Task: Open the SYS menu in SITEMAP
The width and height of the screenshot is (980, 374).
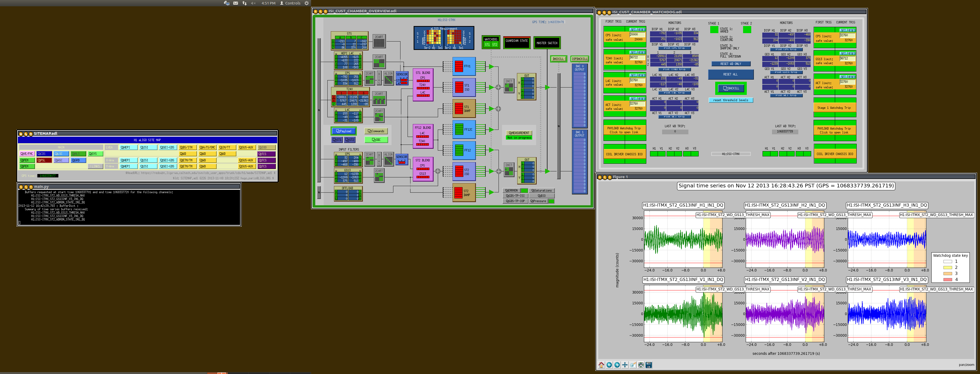Action: [x=95, y=154]
